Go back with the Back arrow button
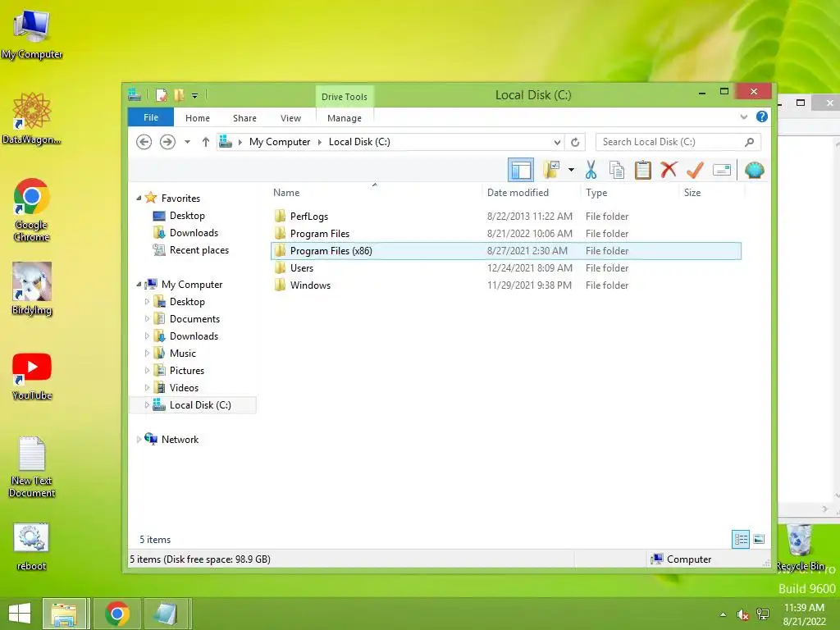Image resolution: width=840 pixels, height=630 pixels. [x=144, y=142]
